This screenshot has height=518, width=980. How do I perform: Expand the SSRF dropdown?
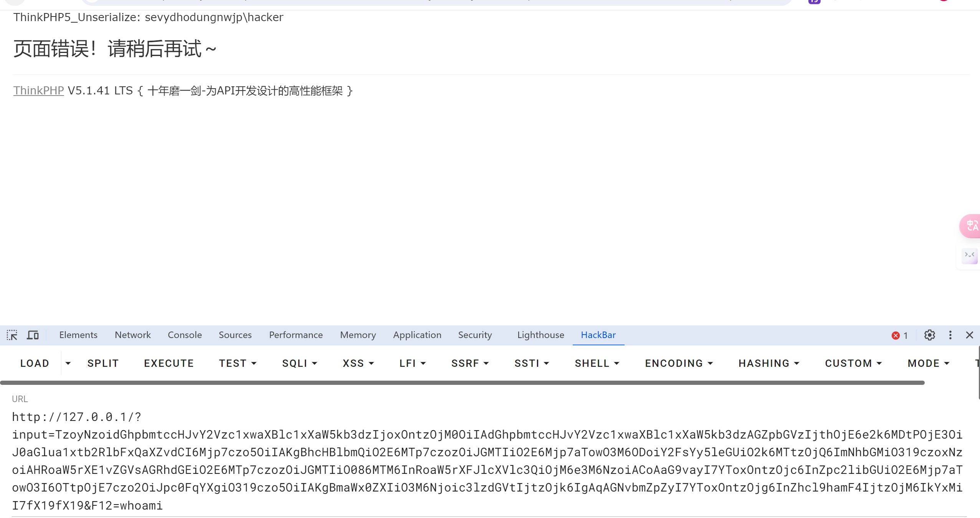pos(470,363)
